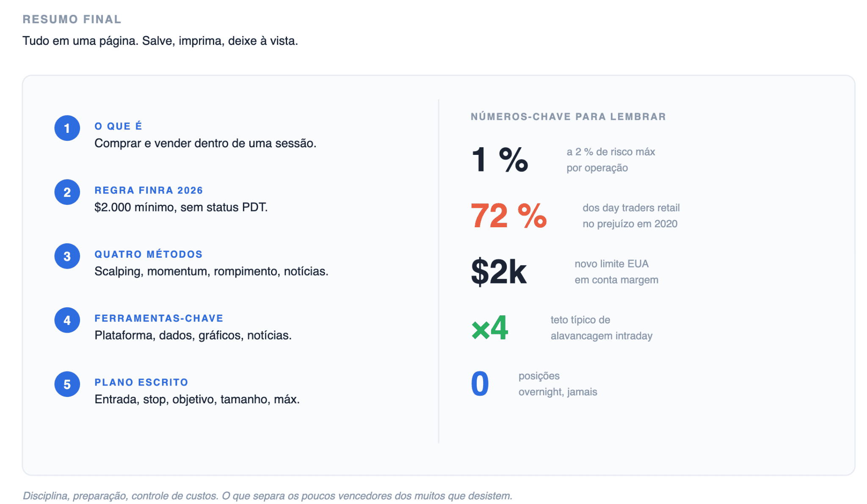Click the green ×4 leverage figure
Screen dimensions: 867x504
[x=490, y=328]
